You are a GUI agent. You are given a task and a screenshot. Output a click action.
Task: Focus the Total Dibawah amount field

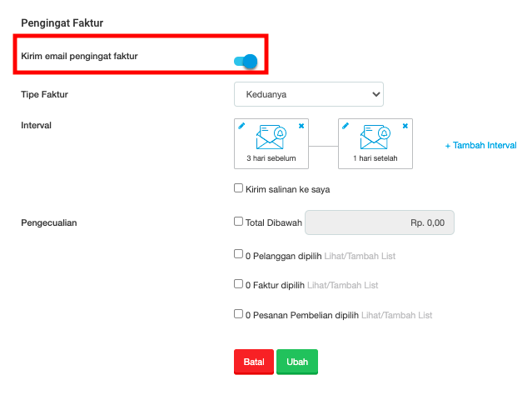[380, 222]
